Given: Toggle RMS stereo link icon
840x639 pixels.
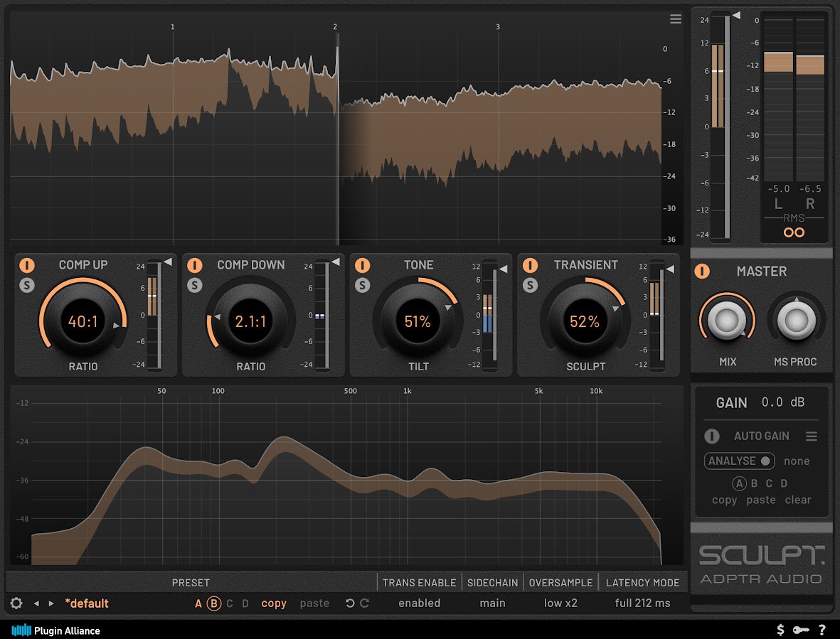Looking at the screenshot, I should point(794,232).
